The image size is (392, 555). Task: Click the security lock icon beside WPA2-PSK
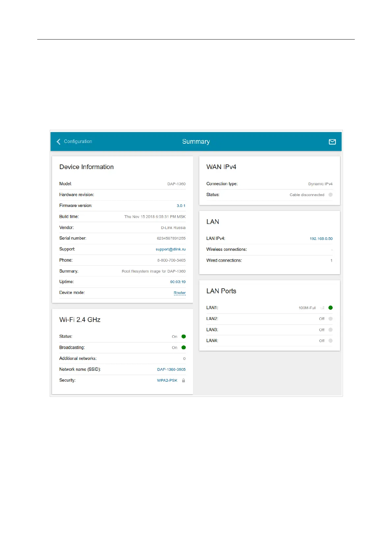coord(183,380)
